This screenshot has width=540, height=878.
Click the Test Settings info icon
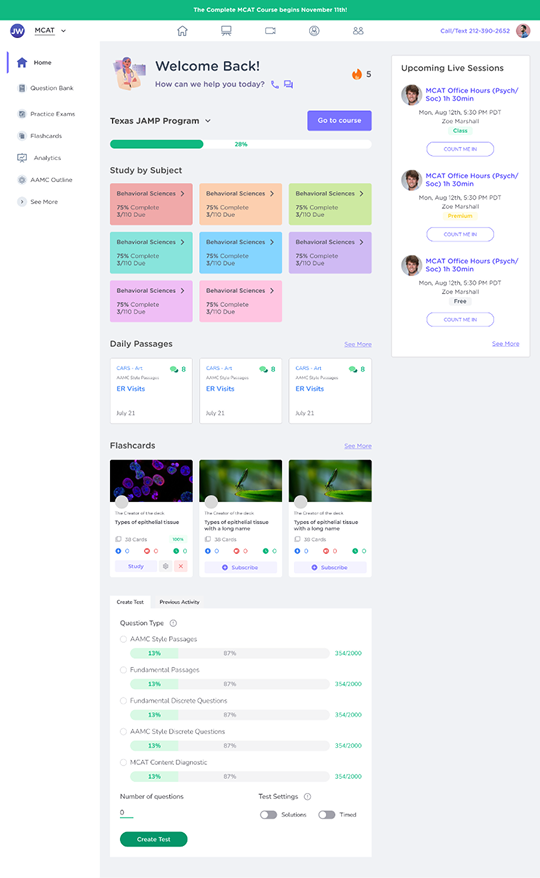(x=307, y=796)
